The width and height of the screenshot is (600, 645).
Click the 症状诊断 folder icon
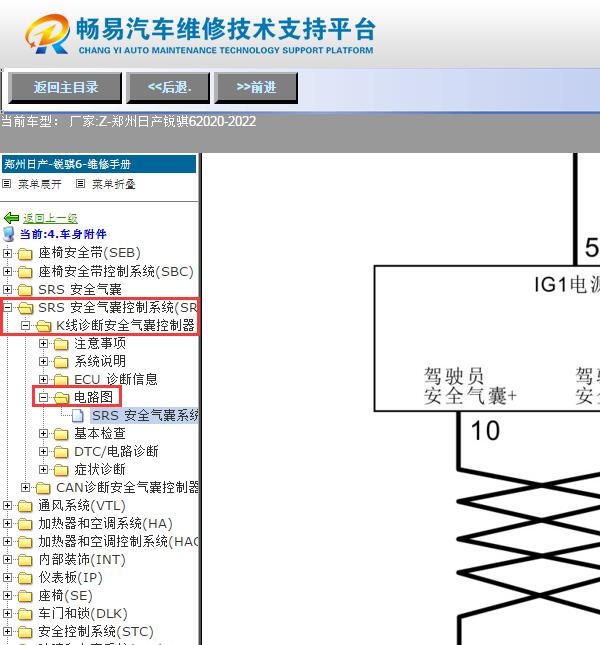pyautogui.click(x=61, y=470)
